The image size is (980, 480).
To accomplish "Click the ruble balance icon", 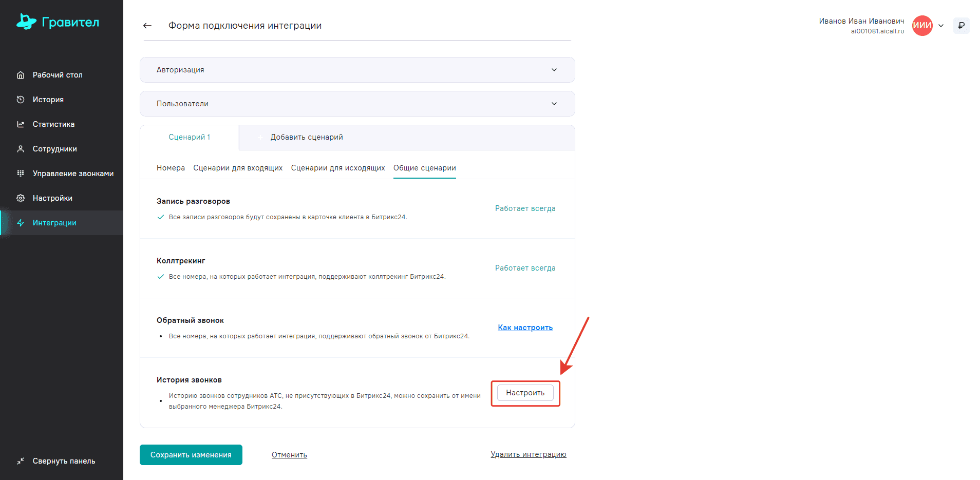I will point(961,26).
